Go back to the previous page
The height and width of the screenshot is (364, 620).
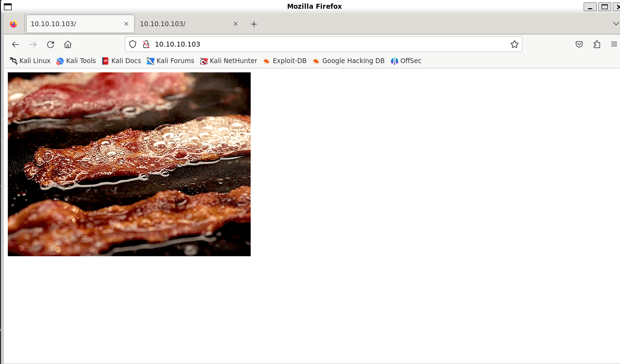[16, 44]
